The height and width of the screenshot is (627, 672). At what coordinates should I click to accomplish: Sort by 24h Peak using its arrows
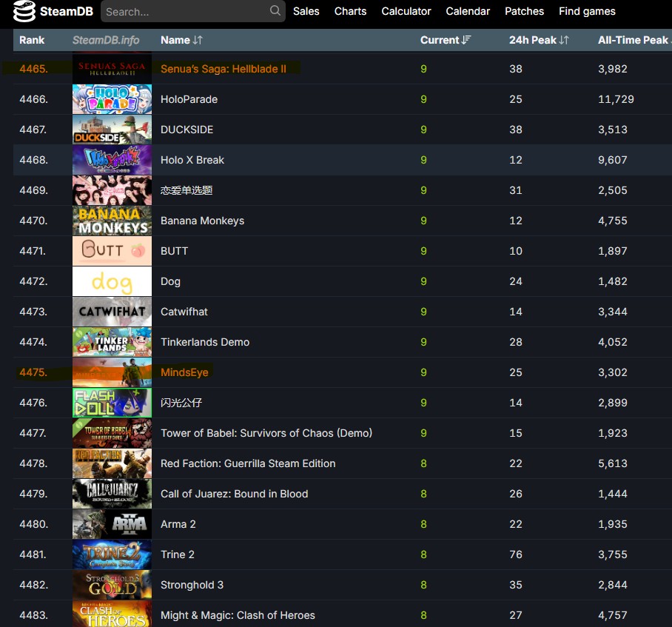tap(564, 40)
